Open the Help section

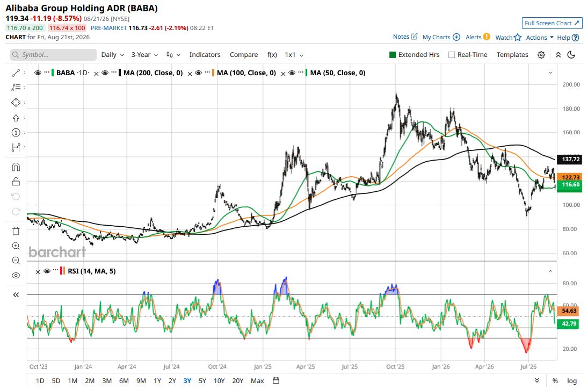(568, 38)
